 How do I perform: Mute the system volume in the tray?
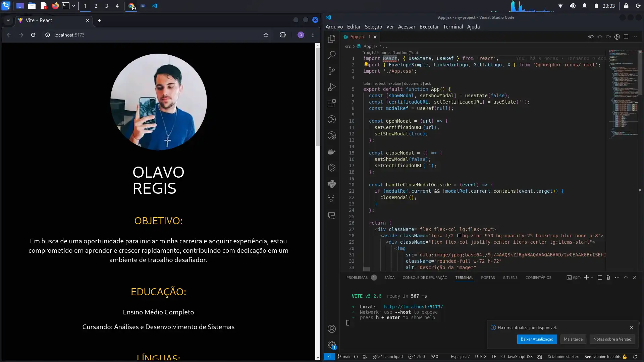[x=573, y=6]
